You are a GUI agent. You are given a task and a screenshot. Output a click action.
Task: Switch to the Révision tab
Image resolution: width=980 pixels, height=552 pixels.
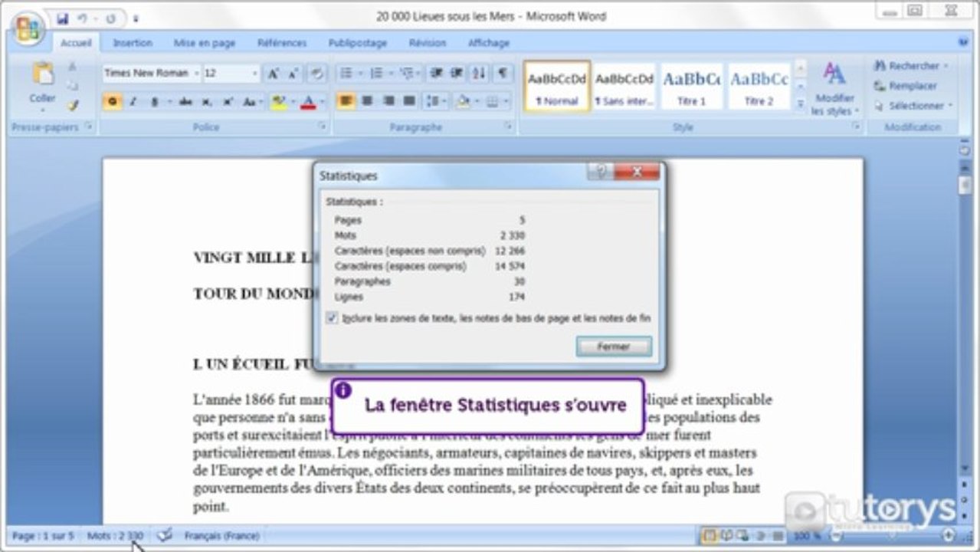coord(428,44)
